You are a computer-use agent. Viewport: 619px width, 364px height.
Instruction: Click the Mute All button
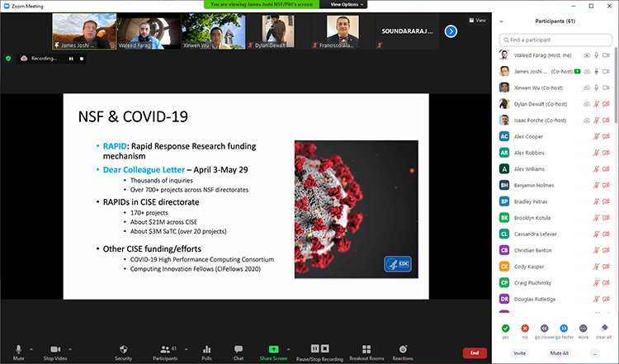pos(559,353)
